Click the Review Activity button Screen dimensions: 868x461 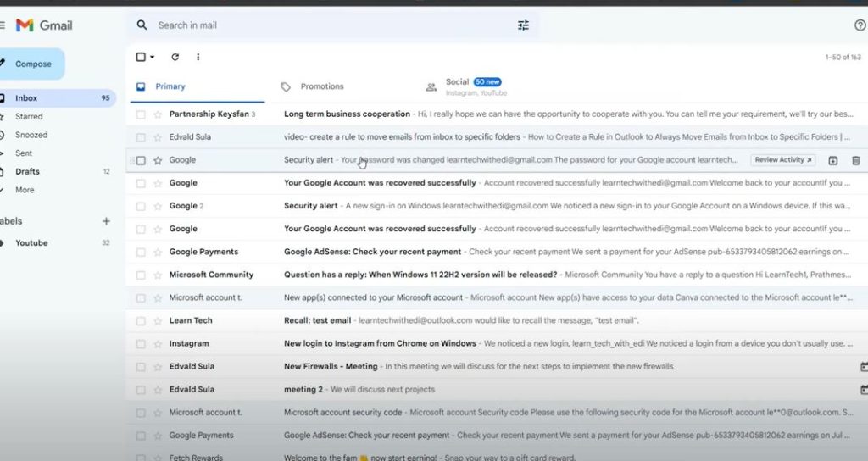[782, 160]
